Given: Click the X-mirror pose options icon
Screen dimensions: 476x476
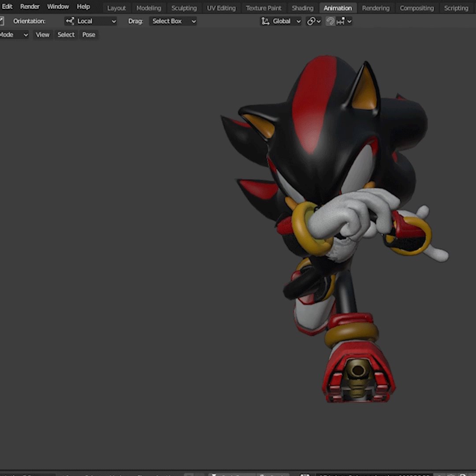Looking at the screenshot, I should click(2, 21).
